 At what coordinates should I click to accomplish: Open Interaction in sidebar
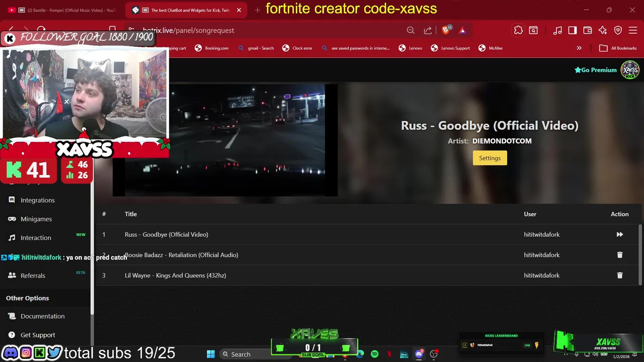pyautogui.click(x=36, y=238)
